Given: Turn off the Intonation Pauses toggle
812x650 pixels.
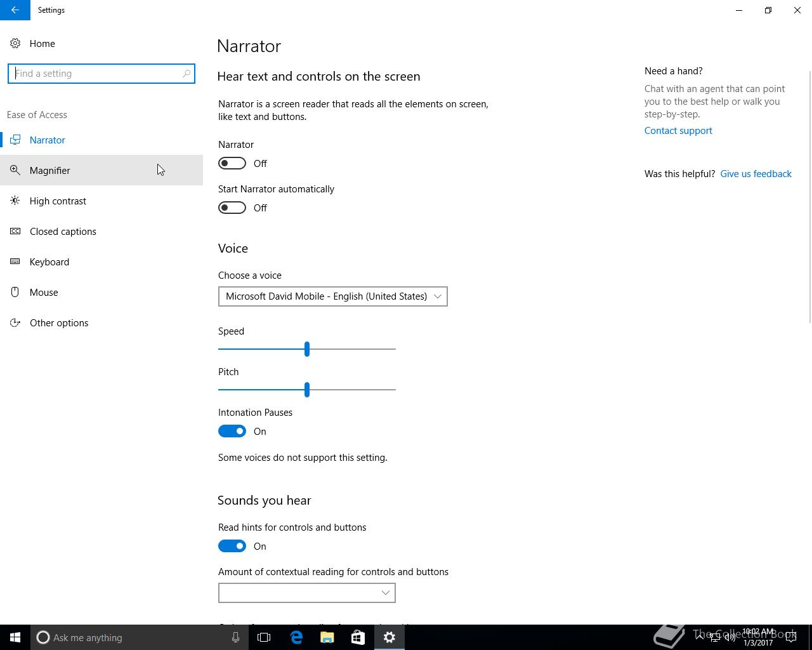Looking at the screenshot, I should (232, 432).
